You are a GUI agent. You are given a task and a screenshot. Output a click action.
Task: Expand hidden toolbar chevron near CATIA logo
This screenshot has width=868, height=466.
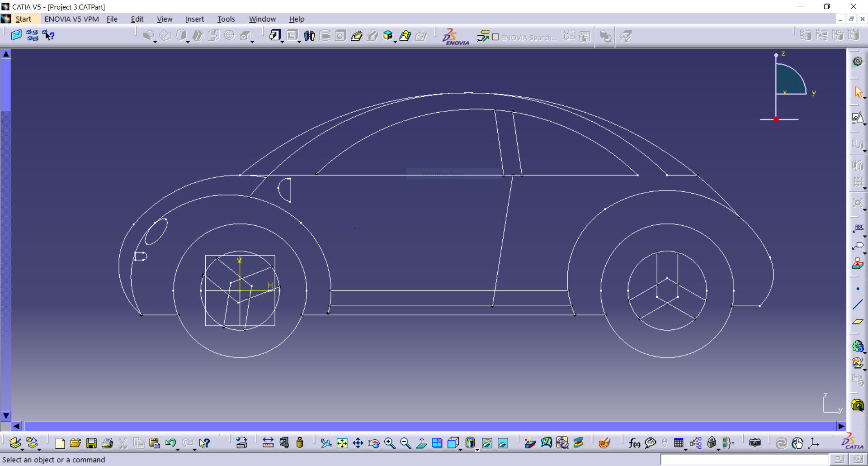point(835,437)
